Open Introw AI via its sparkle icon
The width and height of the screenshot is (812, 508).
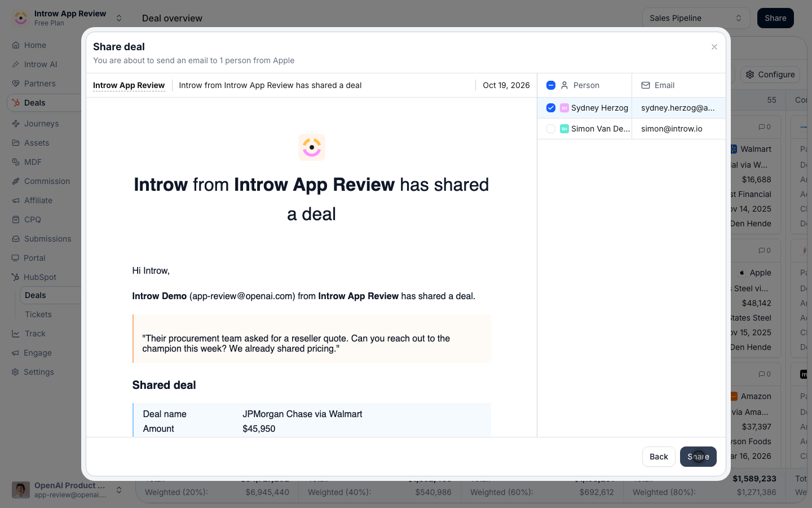pos(16,64)
